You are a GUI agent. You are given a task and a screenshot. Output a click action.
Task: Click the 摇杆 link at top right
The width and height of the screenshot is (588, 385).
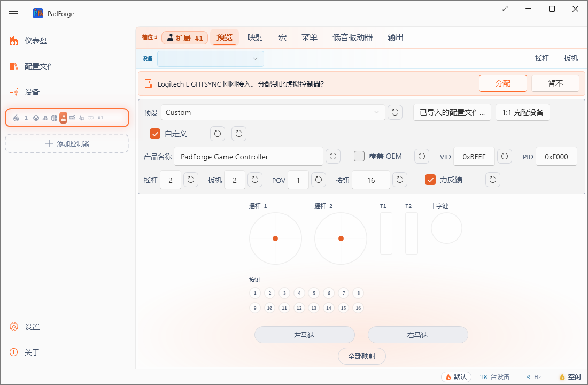[x=542, y=58]
